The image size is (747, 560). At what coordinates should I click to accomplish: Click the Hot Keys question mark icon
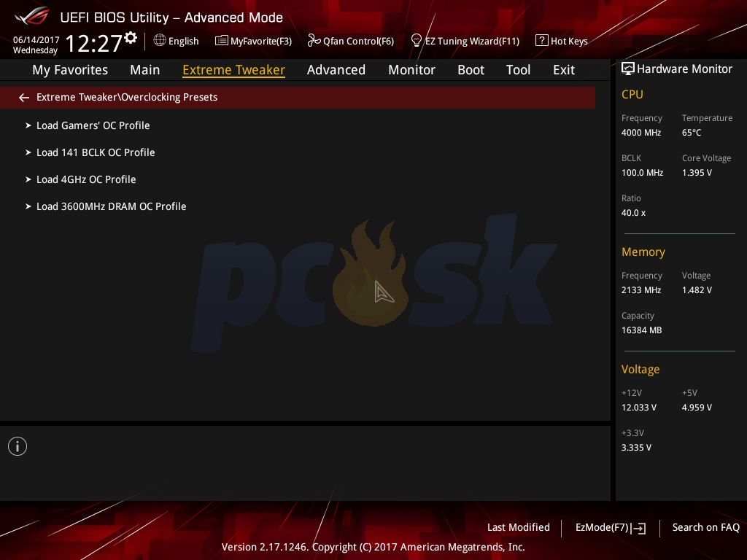coord(542,40)
